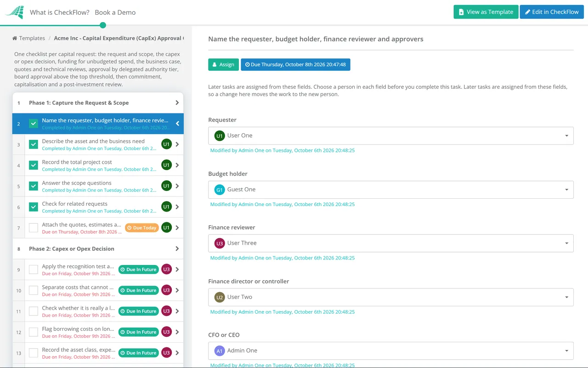Click U1 avatar on 'Check for related requests' row
This screenshot has height=368, width=588.
[166, 207]
